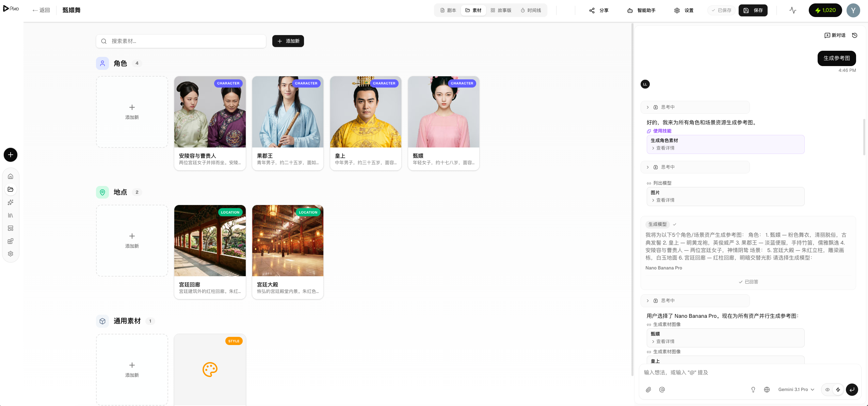Click the 添加新 button beside search

pyautogui.click(x=288, y=41)
